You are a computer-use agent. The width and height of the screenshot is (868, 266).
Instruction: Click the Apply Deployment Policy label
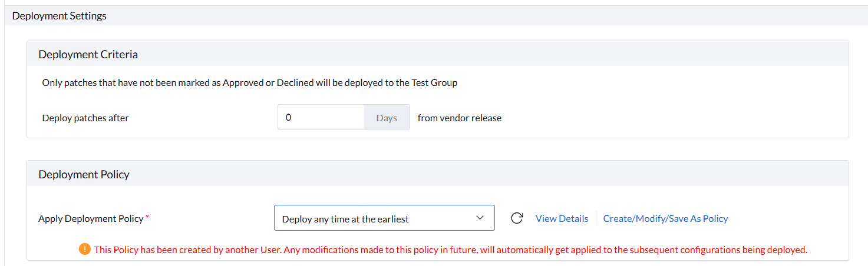pos(91,218)
